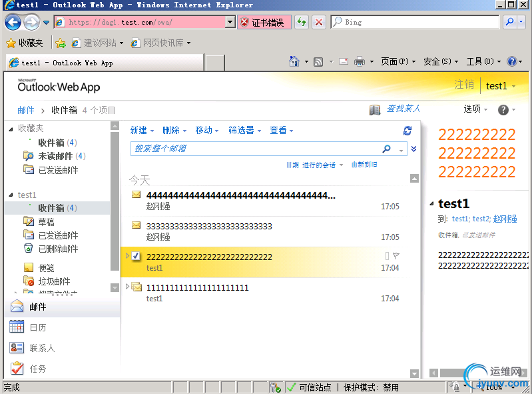
Task: Open the Safety (S) menu
Action: (441, 61)
